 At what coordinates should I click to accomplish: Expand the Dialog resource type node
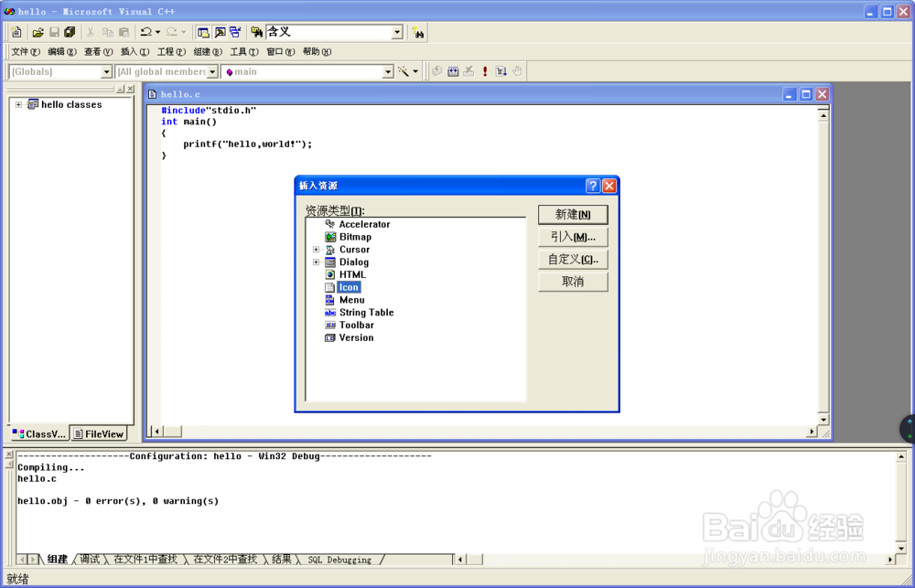316,262
